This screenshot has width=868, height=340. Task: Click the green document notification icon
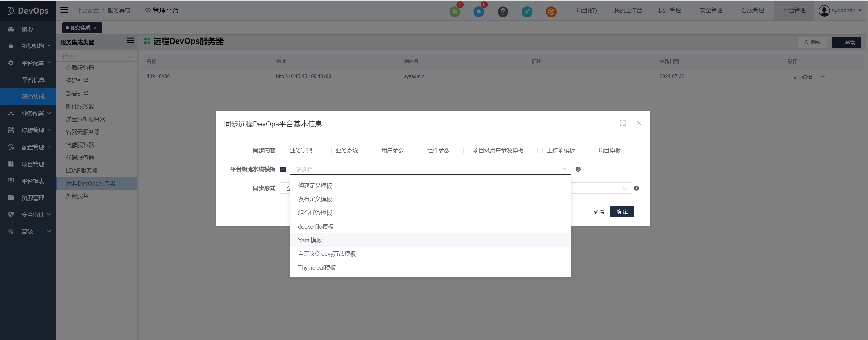coord(455,12)
